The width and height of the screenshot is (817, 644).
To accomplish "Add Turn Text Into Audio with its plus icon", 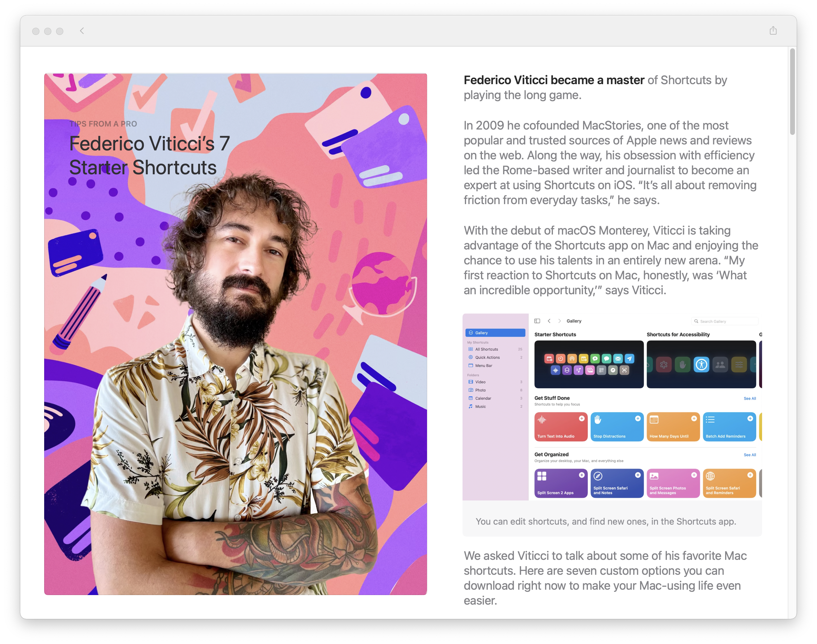I will point(582,418).
